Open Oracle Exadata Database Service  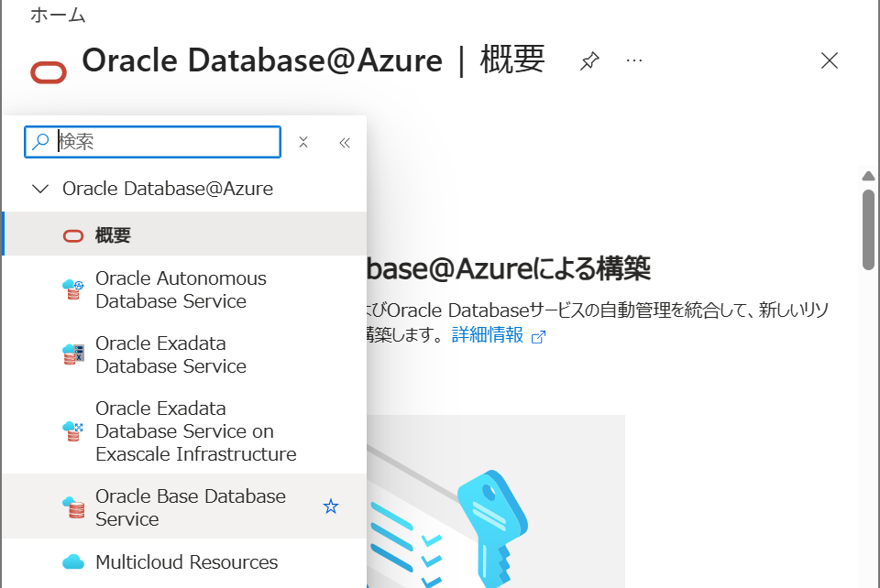coord(184,354)
